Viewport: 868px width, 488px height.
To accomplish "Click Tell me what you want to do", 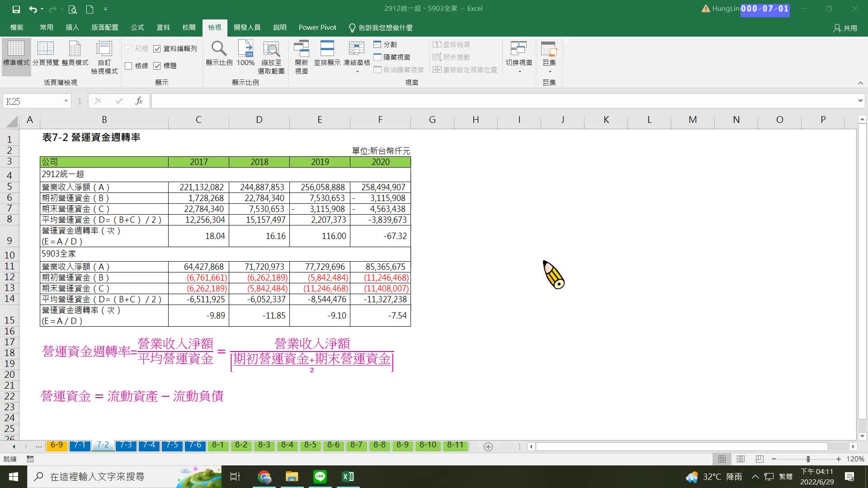I will click(x=381, y=28).
